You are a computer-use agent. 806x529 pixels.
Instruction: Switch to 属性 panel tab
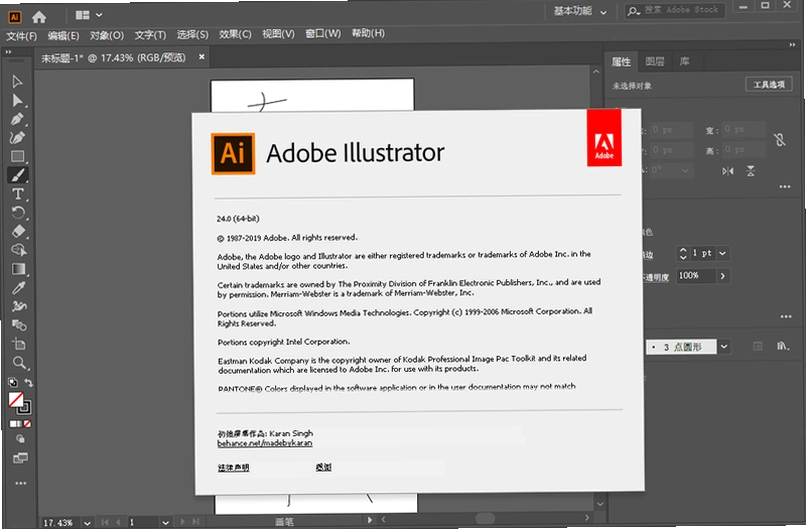point(621,62)
